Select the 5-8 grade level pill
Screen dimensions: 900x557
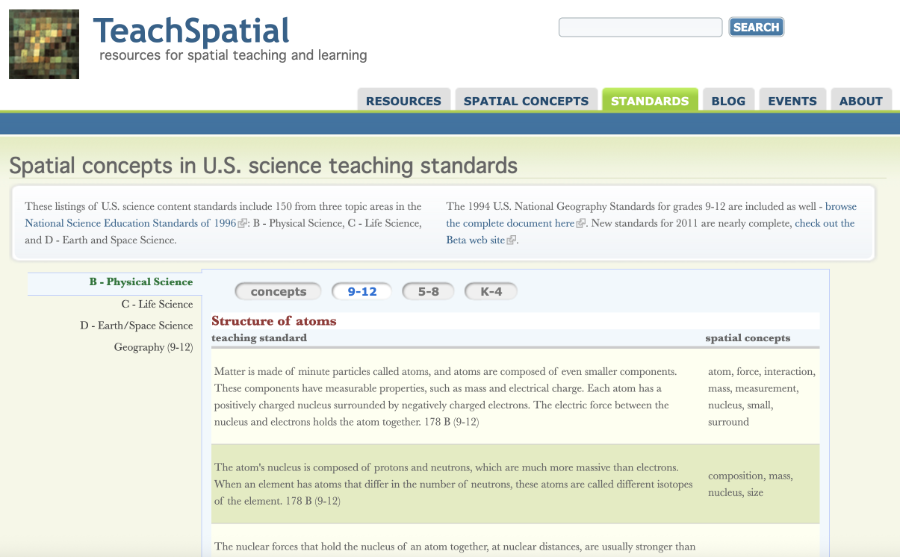(x=428, y=292)
